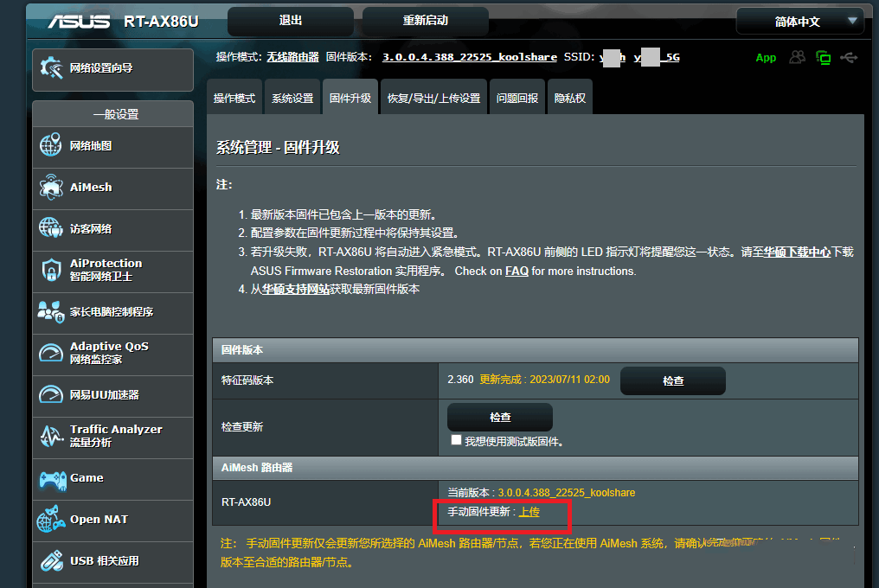Open the 网易UU加速器 icon
Image resolution: width=879 pixels, height=588 pixels.
point(51,394)
